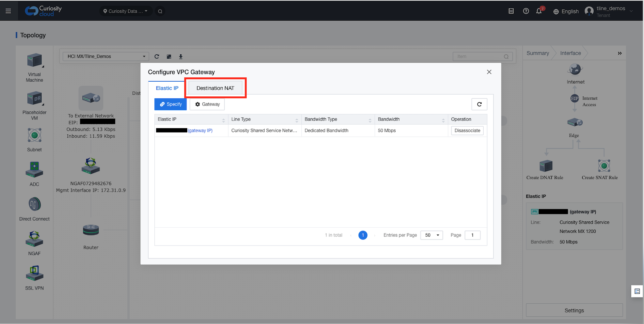The width and height of the screenshot is (644, 324).
Task: Open the HCI MX/Tline_Demos topology dropdown
Action: (x=106, y=56)
